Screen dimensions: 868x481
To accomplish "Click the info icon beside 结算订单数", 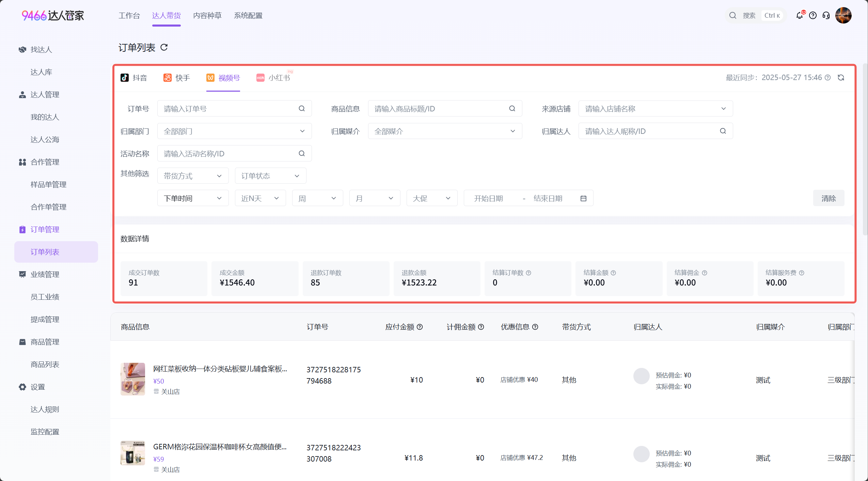I will 528,273.
